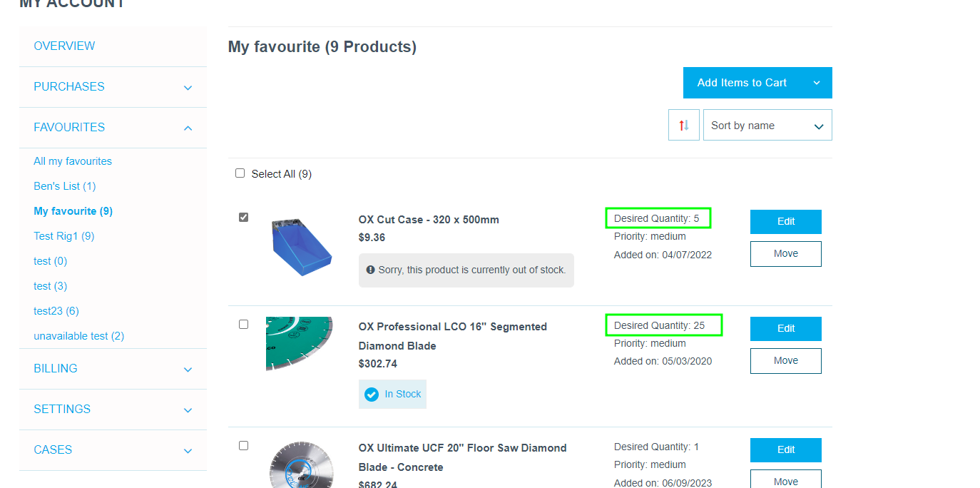Expand the Cases section chevron
Viewport: 980px width, 488px height.
pos(188,451)
